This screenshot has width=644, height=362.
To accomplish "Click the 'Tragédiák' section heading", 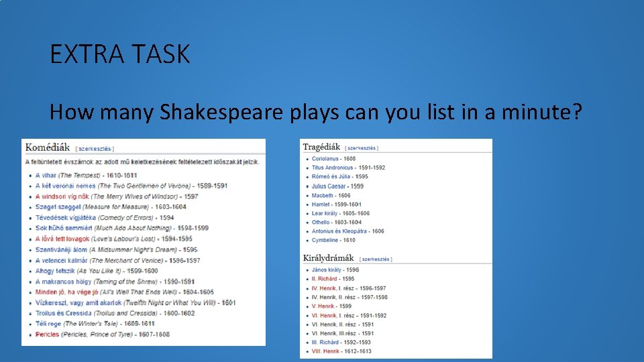I will 321,147.
